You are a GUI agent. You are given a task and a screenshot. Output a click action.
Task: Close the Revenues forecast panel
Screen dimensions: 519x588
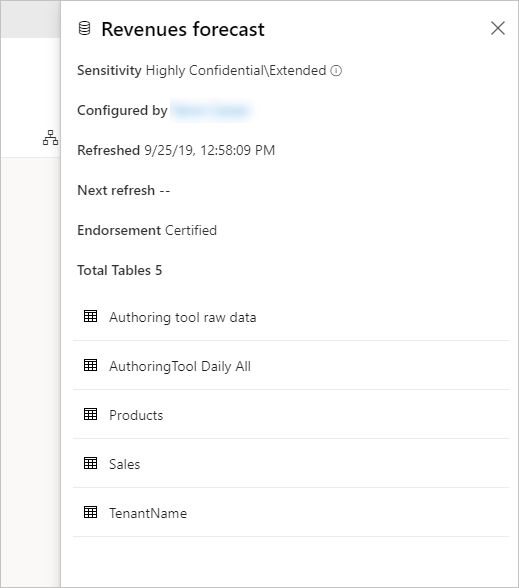498,28
